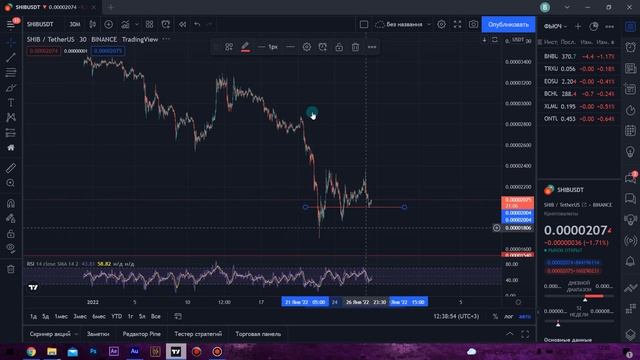Image resolution: width=640 pixels, height=360 pixels.
Task: Expand the indicator templates dropdown arrow
Action: tap(137, 24)
